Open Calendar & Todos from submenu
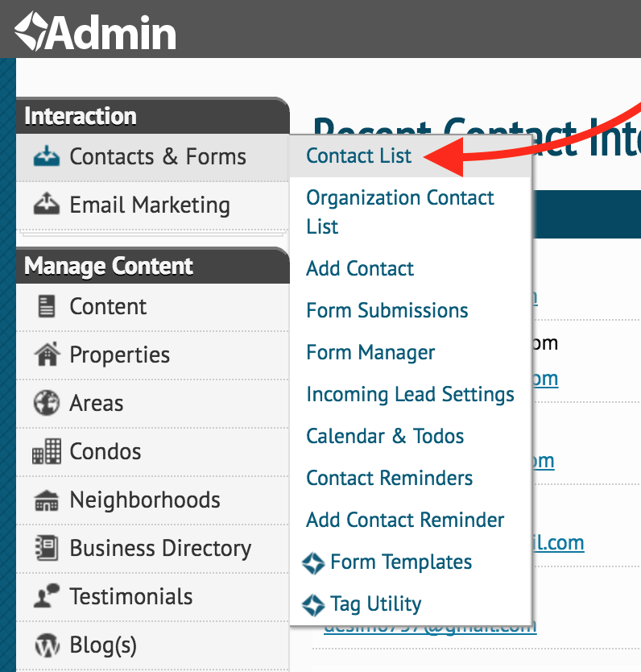This screenshot has width=641, height=672. (385, 436)
